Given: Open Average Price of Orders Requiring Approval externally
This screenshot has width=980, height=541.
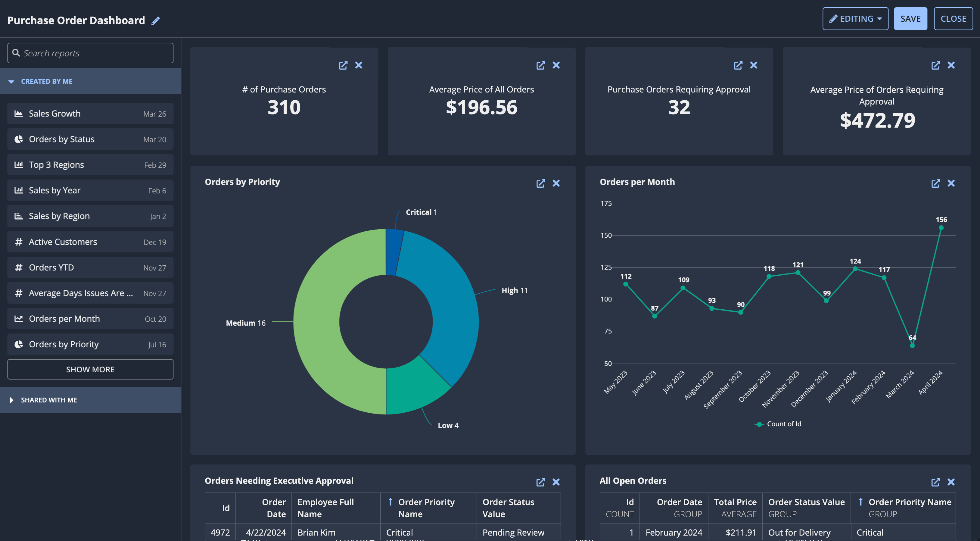Looking at the screenshot, I should [935, 65].
